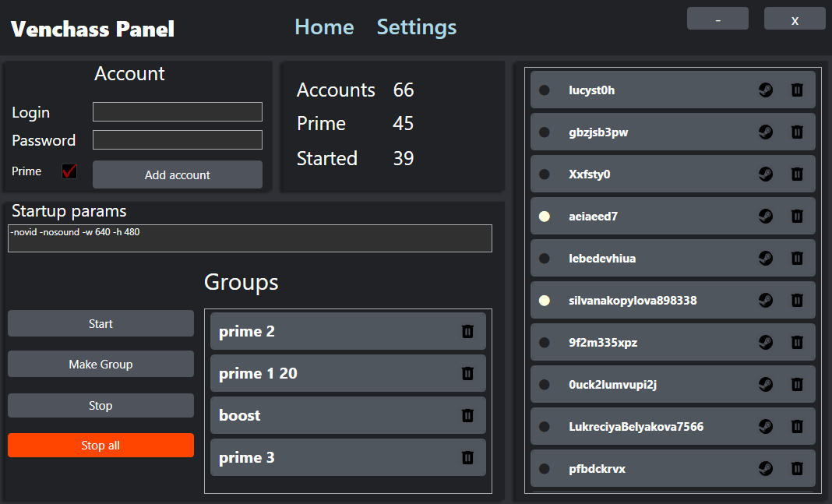Go to the Home tab

pyautogui.click(x=324, y=26)
